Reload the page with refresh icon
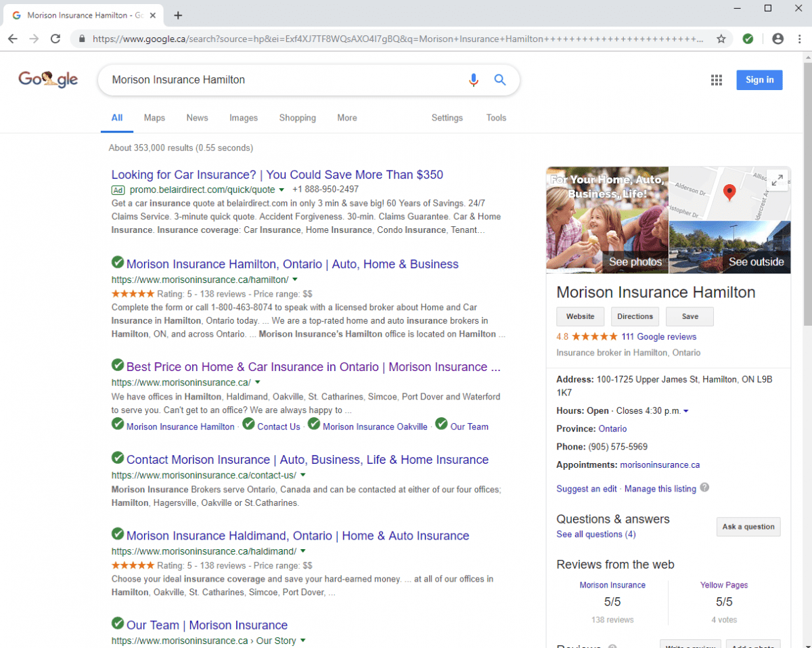Screen dimensions: 812x648 point(55,39)
